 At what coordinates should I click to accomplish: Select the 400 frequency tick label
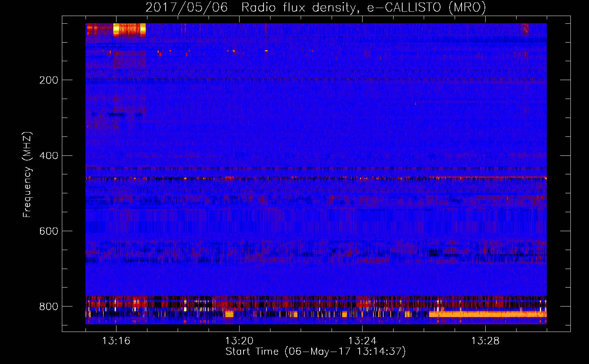pos(49,156)
